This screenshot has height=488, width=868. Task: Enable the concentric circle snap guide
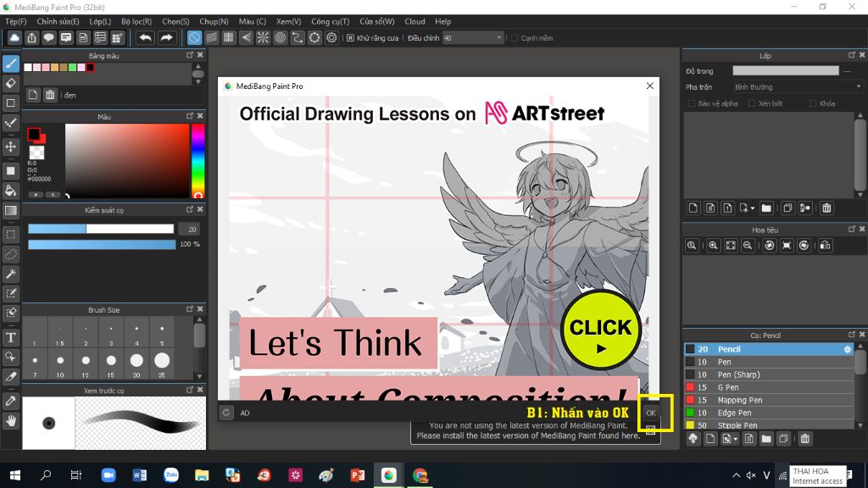point(280,37)
